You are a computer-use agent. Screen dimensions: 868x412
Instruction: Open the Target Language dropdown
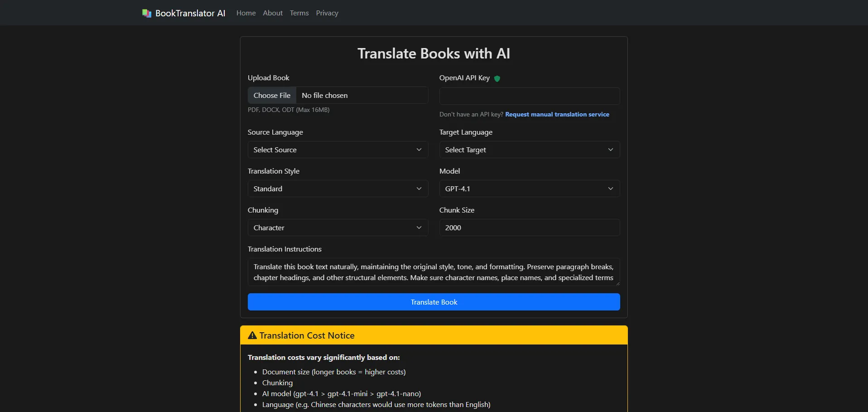click(529, 150)
